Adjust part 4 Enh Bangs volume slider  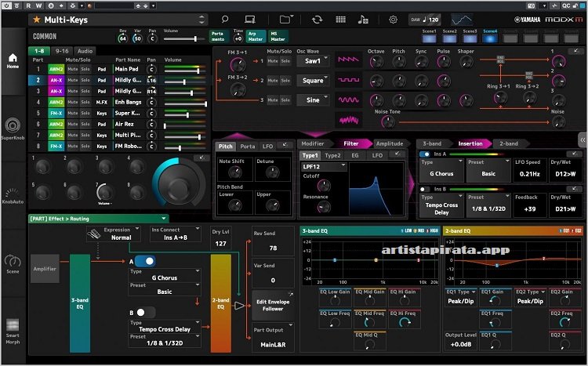tap(185, 104)
